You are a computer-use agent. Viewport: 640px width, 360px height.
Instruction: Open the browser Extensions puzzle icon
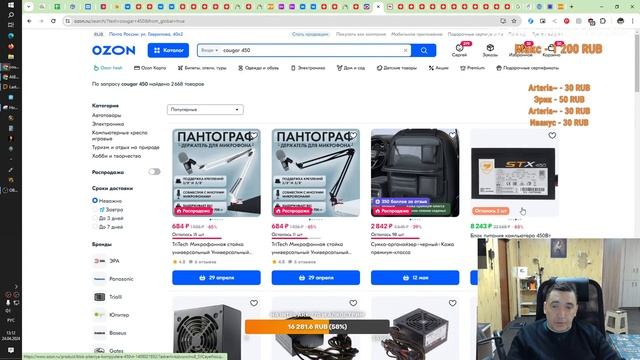pos(603,21)
